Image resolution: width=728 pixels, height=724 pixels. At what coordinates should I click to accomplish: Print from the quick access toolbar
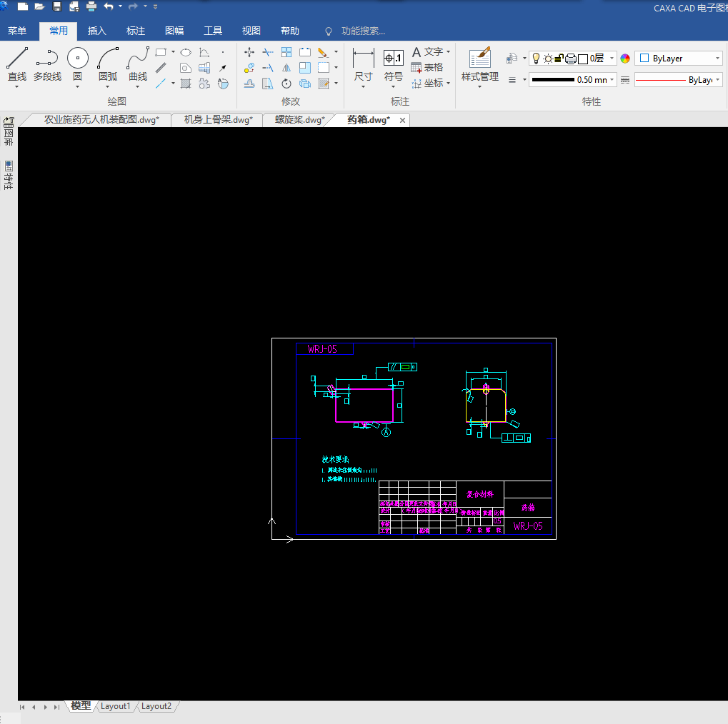[91, 6]
